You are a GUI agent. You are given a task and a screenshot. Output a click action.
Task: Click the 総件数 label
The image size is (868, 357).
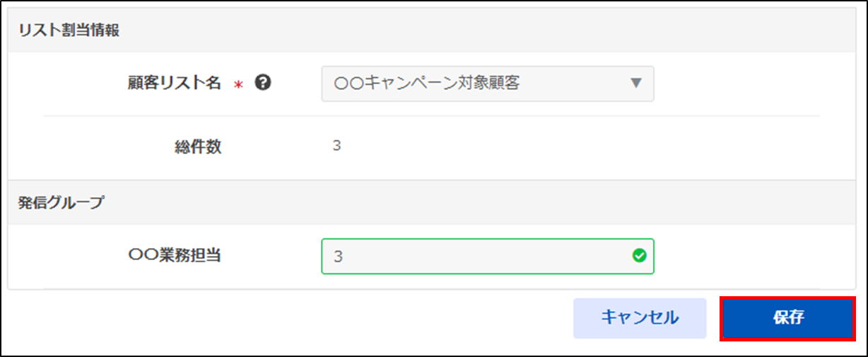tap(199, 148)
